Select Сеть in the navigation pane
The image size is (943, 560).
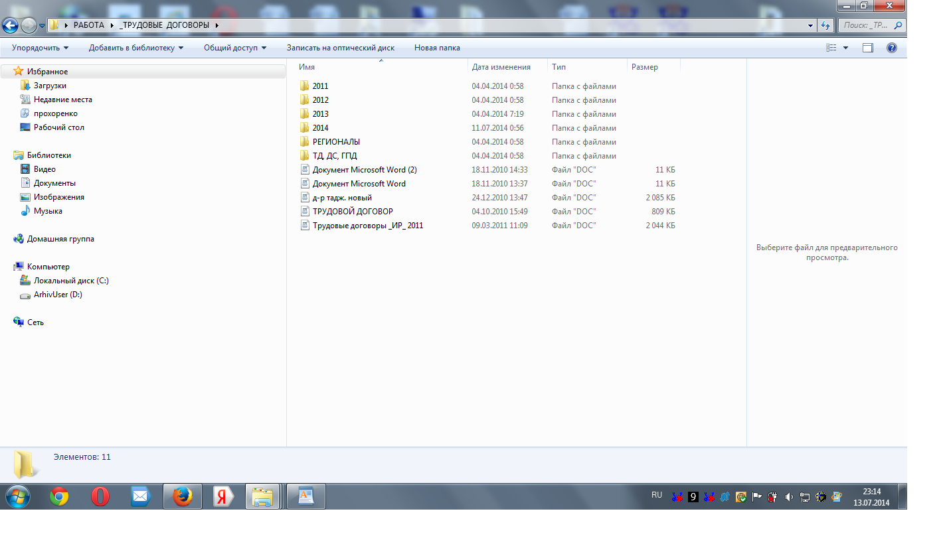pyautogui.click(x=35, y=322)
